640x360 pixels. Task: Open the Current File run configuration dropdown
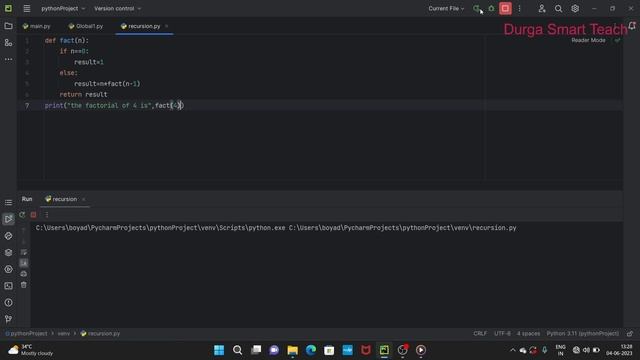click(446, 8)
